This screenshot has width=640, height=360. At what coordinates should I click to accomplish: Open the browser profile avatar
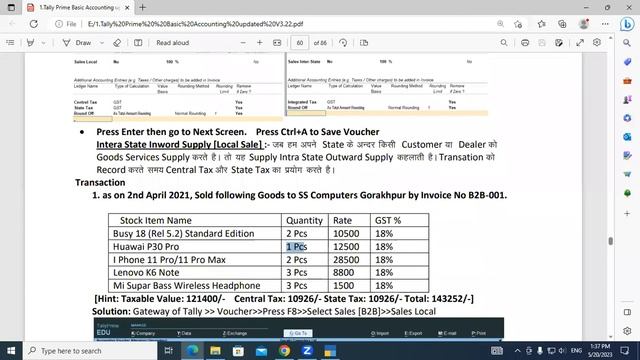584,24
